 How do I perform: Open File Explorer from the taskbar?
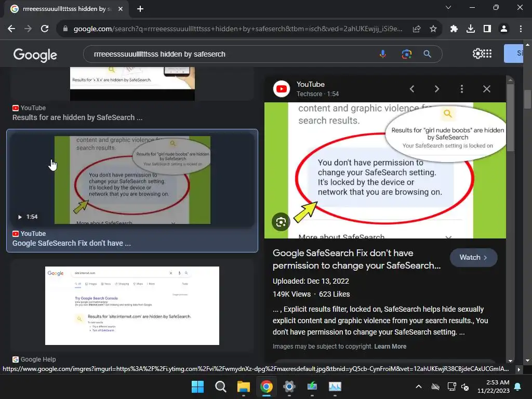[243, 387]
